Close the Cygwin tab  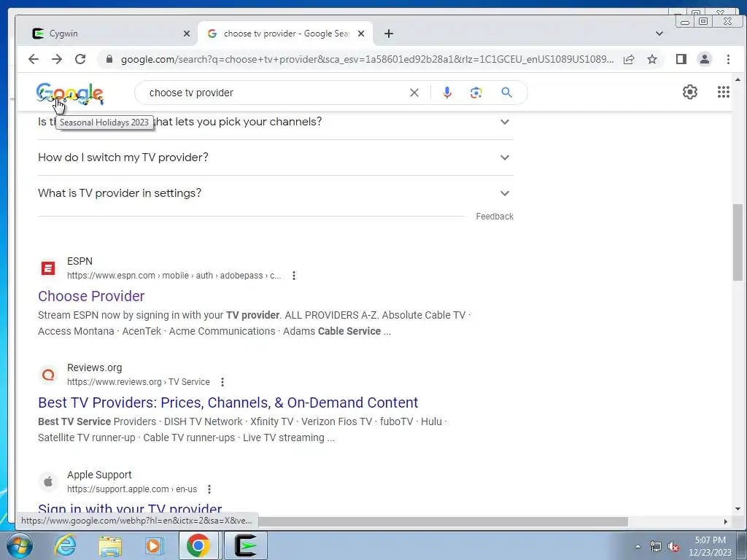[x=187, y=34]
